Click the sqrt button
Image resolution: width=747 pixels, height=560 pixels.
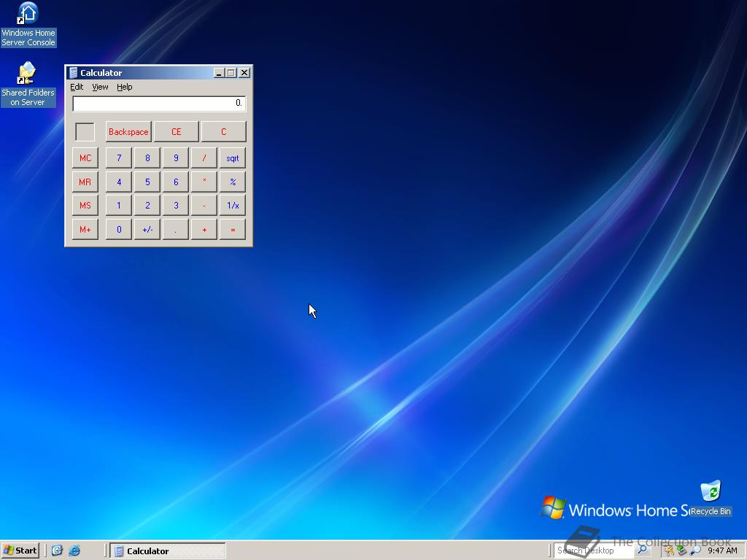click(233, 158)
